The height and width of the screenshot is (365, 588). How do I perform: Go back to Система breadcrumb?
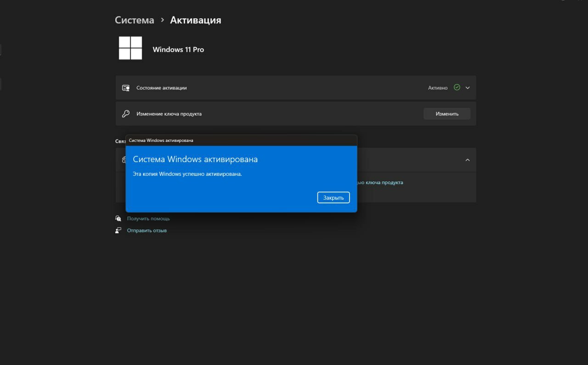click(x=135, y=20)
